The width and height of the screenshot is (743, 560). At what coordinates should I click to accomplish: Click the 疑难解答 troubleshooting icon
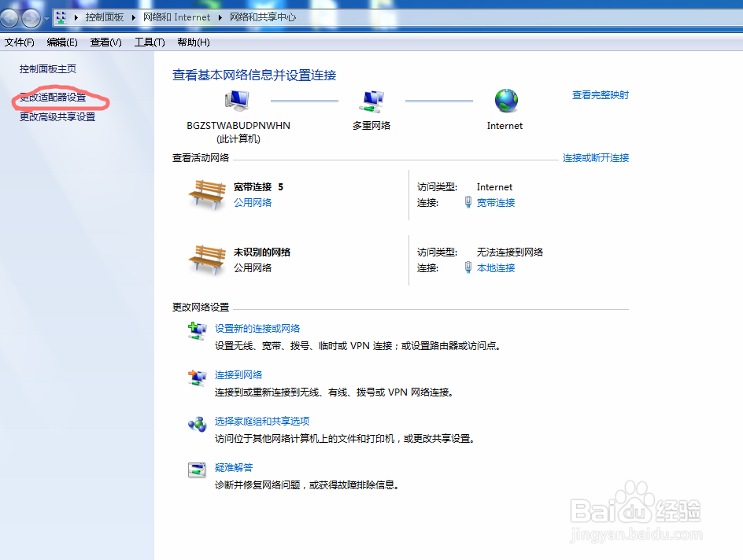point(197,469)
